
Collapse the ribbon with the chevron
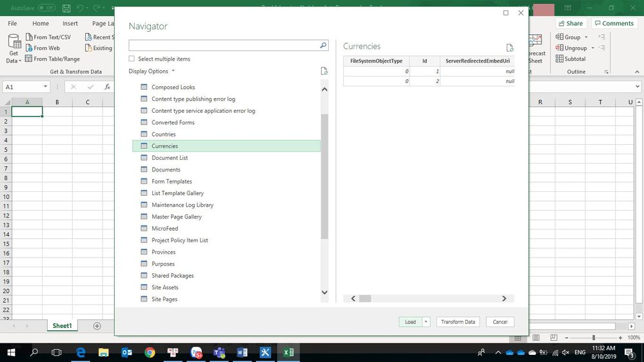coord(637,72)
